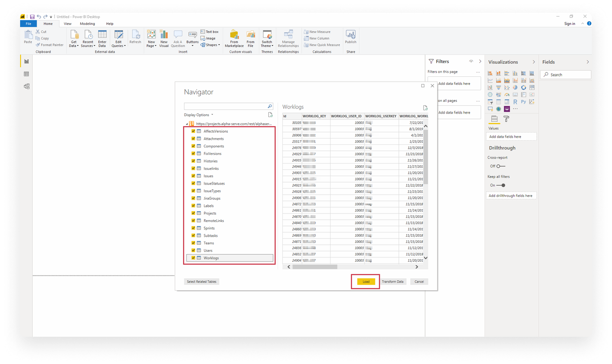
Task: Click the Paste clipboard icon
Action: coord(28,34)
